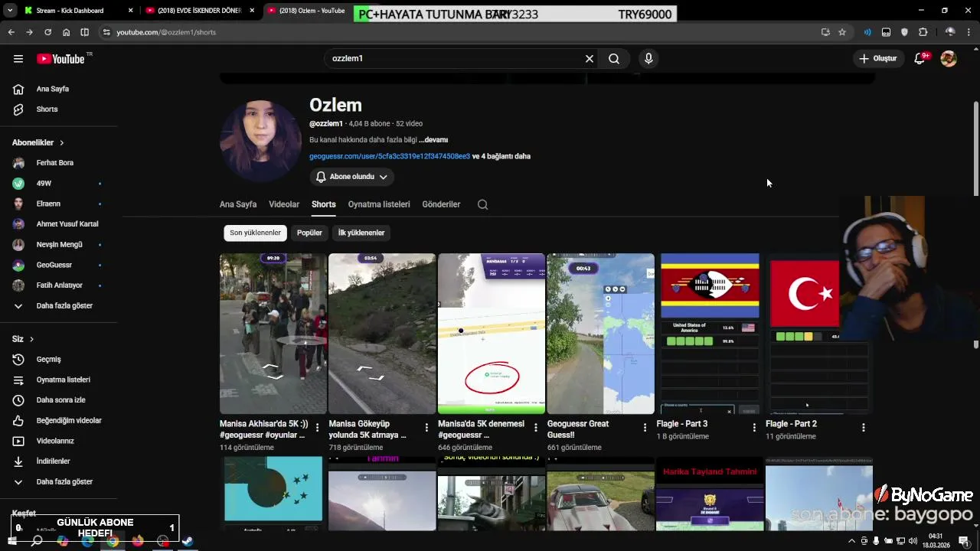Open options menu for Flagle - Part 3

[754, 428]
